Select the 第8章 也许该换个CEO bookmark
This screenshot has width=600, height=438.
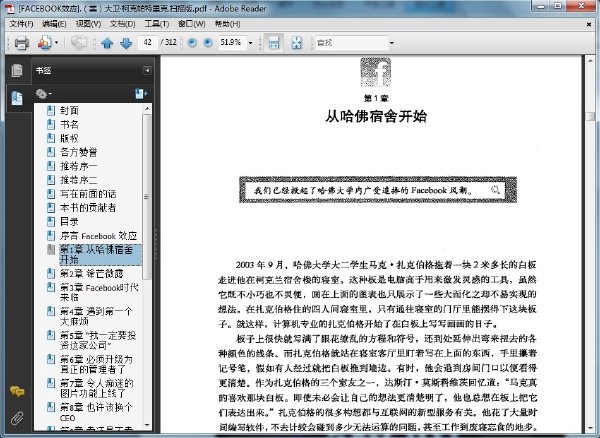(x=96, y=412)
